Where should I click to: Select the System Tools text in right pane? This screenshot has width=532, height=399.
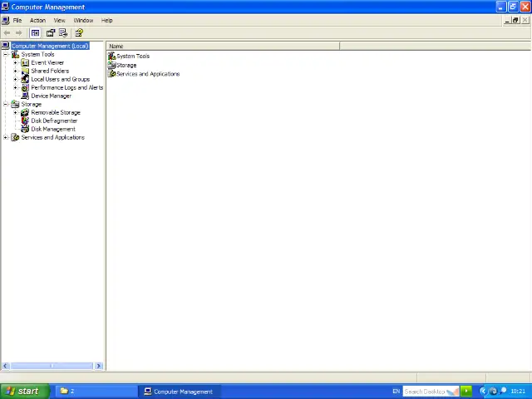coord(133,56)
